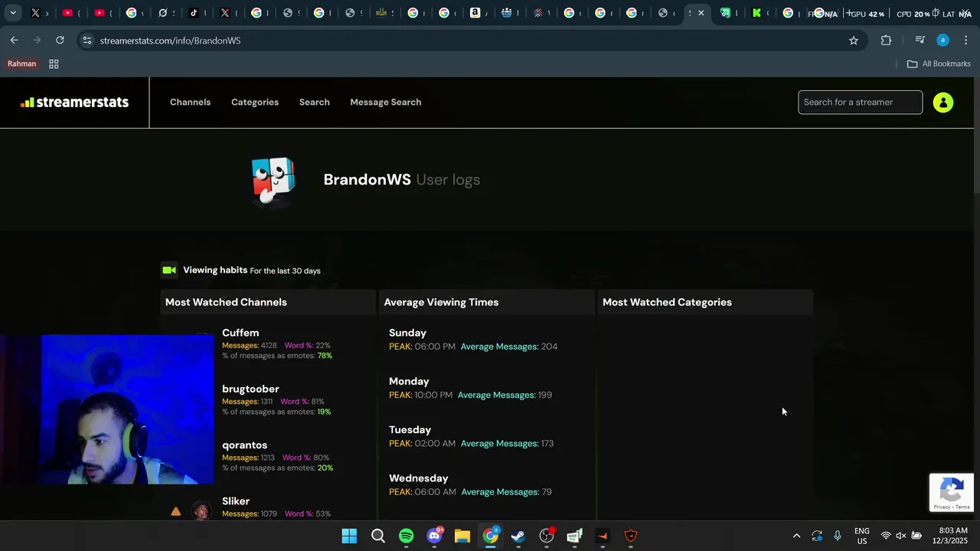
Task: Click the 'Most Watched Channels' heading
Action: coord(226,302)
